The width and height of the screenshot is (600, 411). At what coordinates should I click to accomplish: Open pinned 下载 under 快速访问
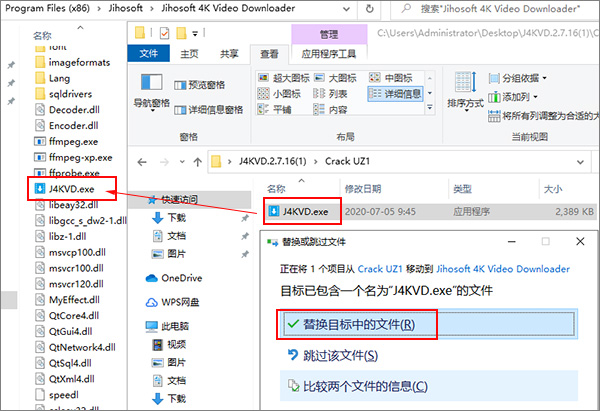click(169, 218)
